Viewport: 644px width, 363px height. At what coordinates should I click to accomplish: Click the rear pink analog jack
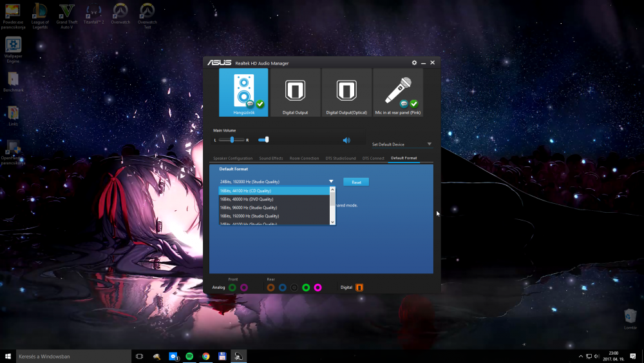pos(317,287)
